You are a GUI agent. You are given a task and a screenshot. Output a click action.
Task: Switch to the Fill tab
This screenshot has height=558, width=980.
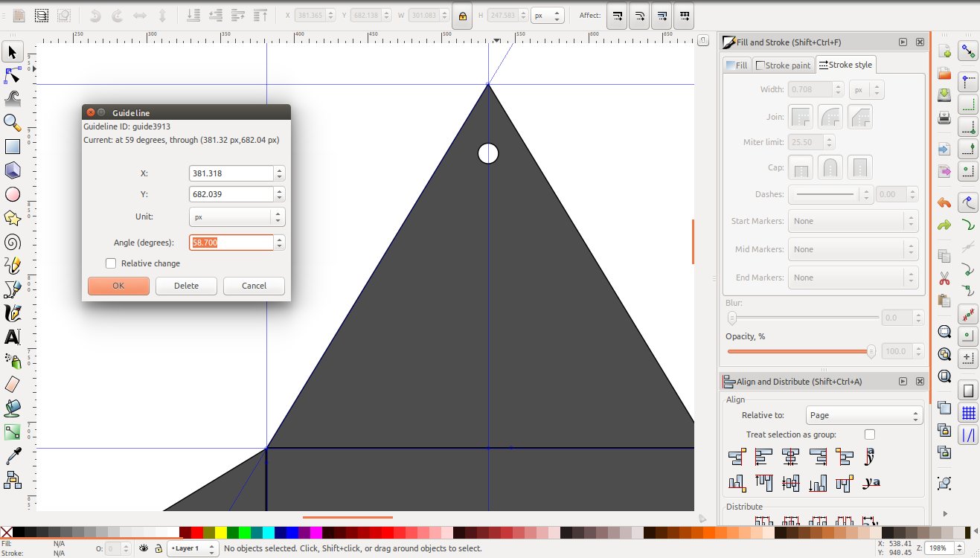coord(736,65)
